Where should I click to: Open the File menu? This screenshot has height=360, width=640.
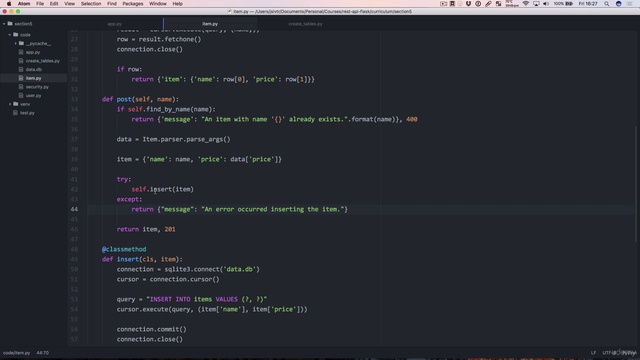pyautogui.click(x=40, y=4)
